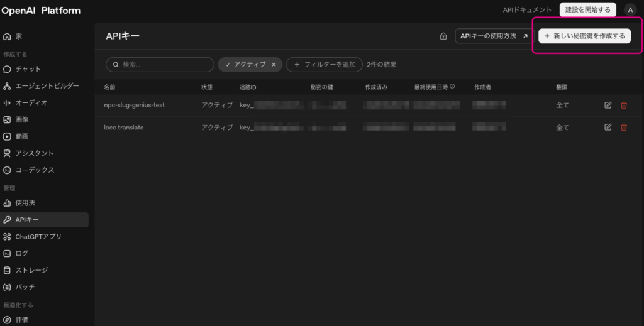
Task: Click red trash icon for loco translate
Action: click(x=623, y=127)
